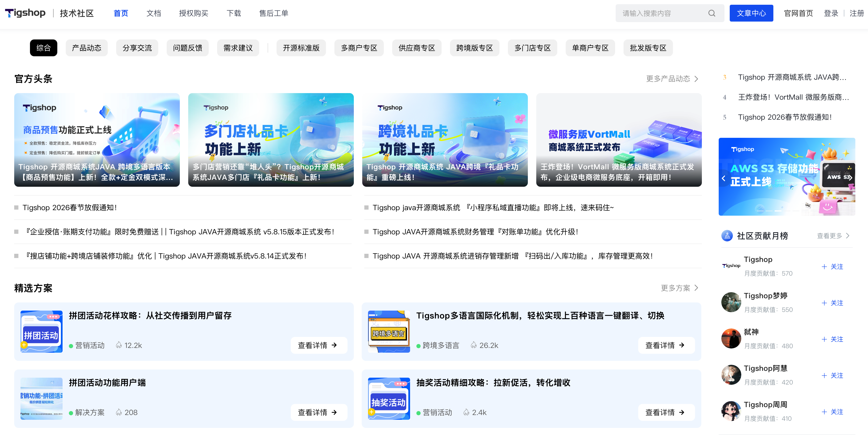Click the 抽奖活动 article icon
This screenshot has height=435, width=868.
pos(389,399)
